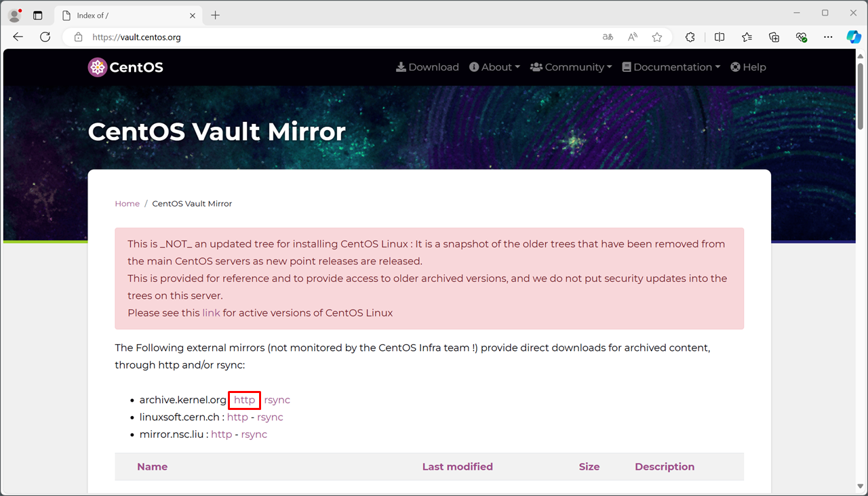
Task: Open Browser essentials heart icon
Action: pos(802,37)
